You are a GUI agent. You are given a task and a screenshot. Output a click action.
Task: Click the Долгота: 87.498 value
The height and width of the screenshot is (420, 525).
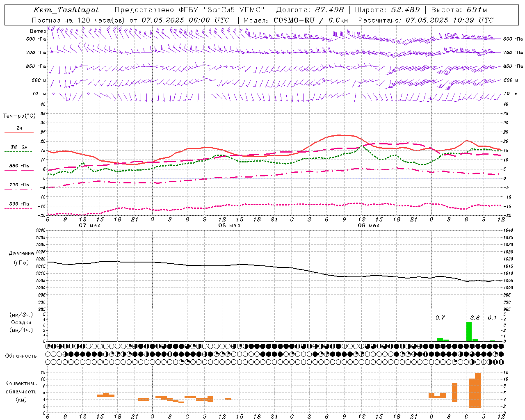(310, 10)
